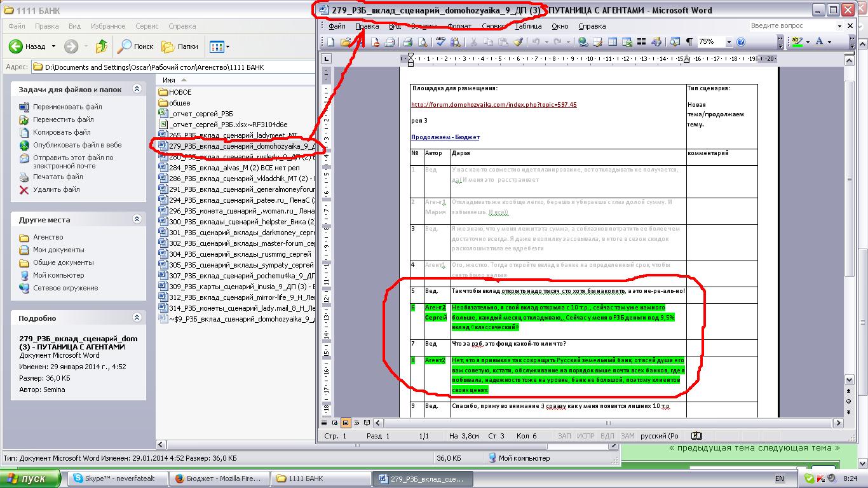The image size is (868, 488).
Task: Switch to Normal view in Word
Action: pos(325,423)
